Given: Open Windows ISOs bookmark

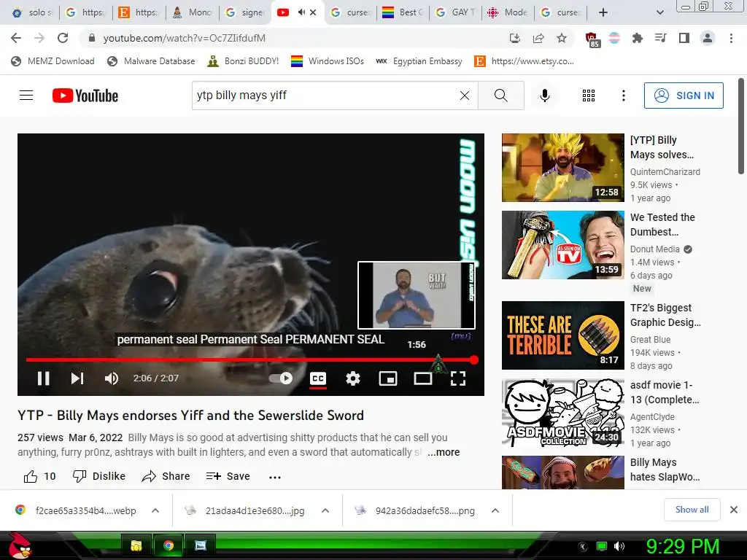Looking at the screenshot, I should coord(328,61).
